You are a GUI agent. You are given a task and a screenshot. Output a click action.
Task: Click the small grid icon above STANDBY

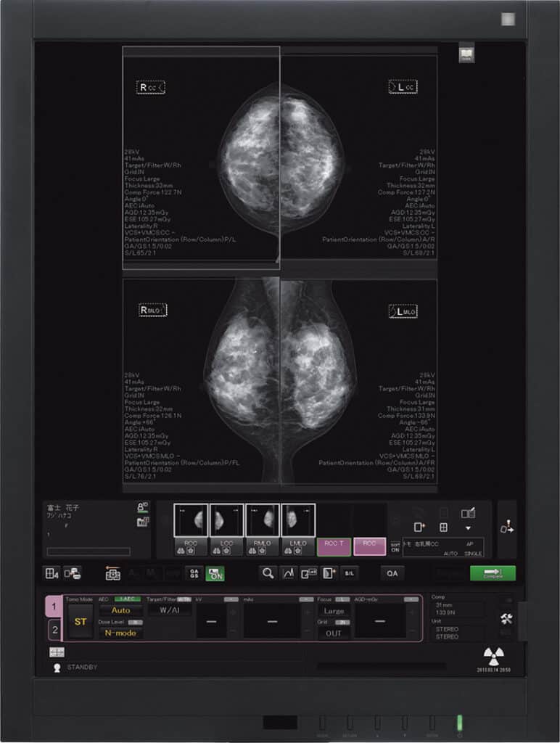pyautogui.click(x=57, y=652)
